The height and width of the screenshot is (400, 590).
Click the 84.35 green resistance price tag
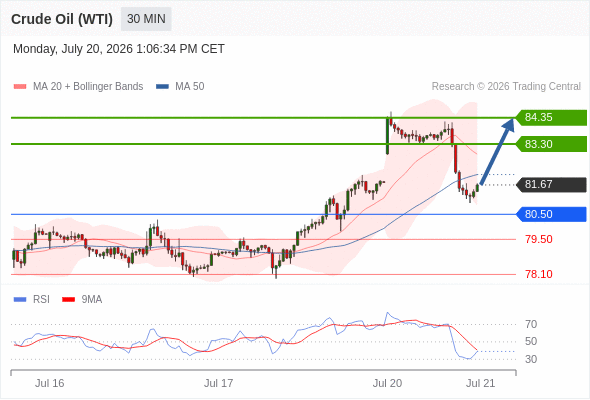[551, 117]
